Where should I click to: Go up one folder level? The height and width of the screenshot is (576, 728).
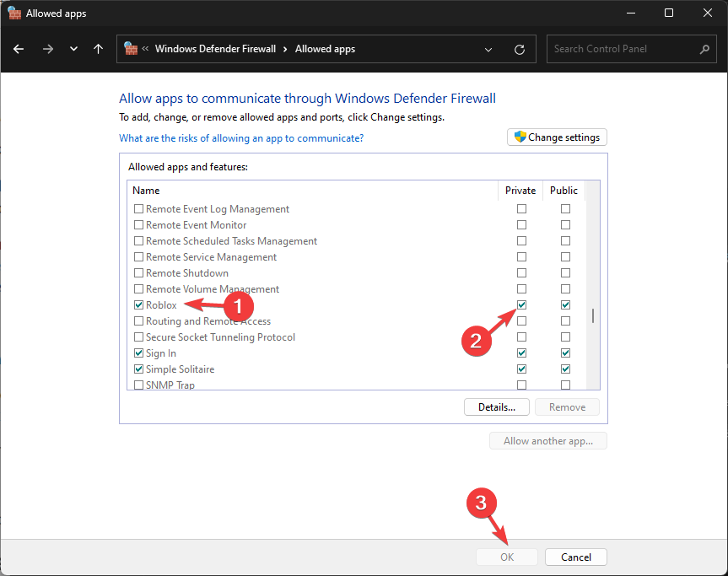(x=99, y=49)
